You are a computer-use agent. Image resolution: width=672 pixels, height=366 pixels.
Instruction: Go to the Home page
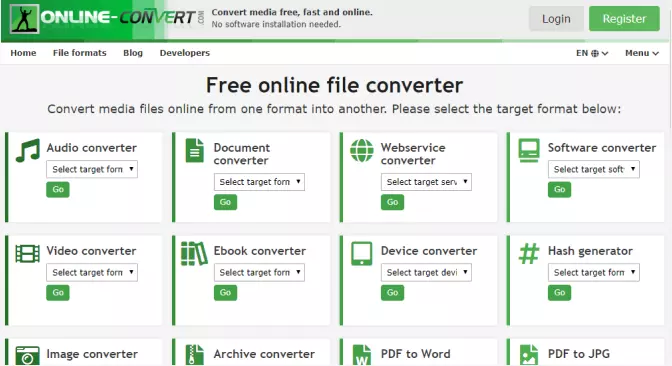(x=23, y=53)
